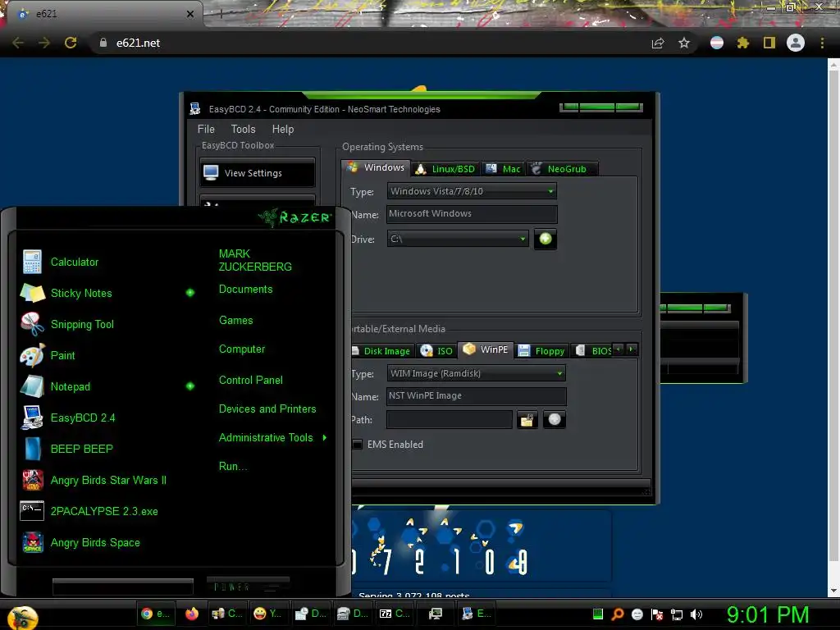Viewport: 840px width, 630px height.
Task: Click the empty WinPE Path field
Action: [x=450, y=419]
